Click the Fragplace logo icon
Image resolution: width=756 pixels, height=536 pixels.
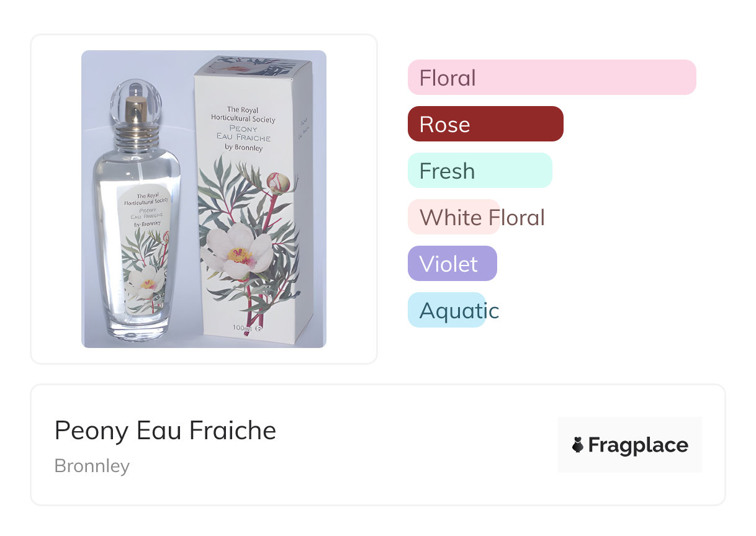pyautogui.click(x=578, y=445)
